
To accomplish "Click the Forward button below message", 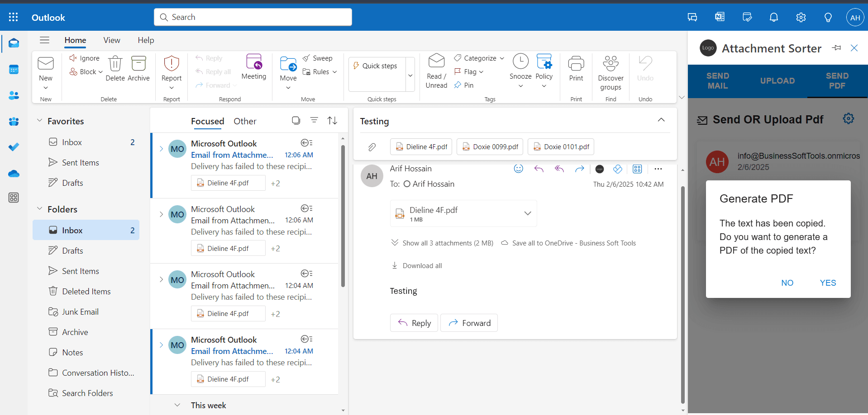I will click(469, 323).
